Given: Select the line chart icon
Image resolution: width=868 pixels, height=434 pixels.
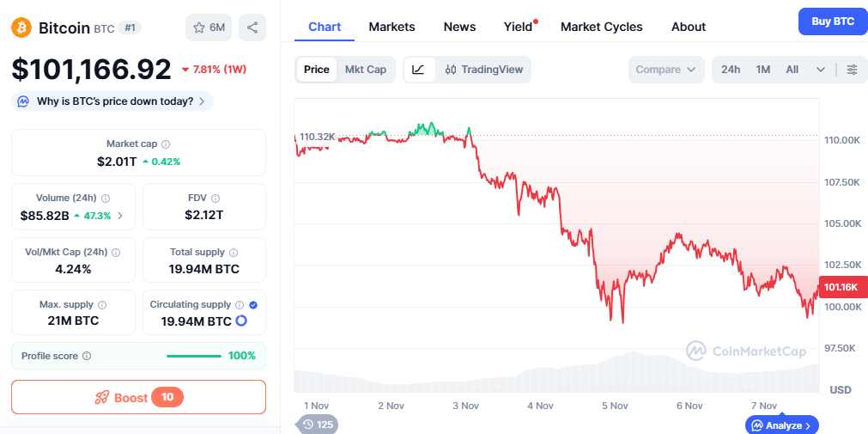Looking at the screenshot, I should 418,70.
